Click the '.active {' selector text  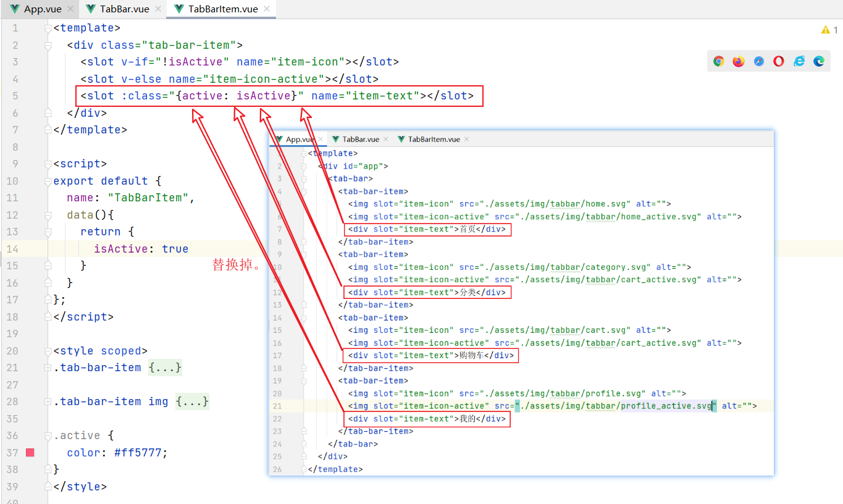tap(83, 435)
